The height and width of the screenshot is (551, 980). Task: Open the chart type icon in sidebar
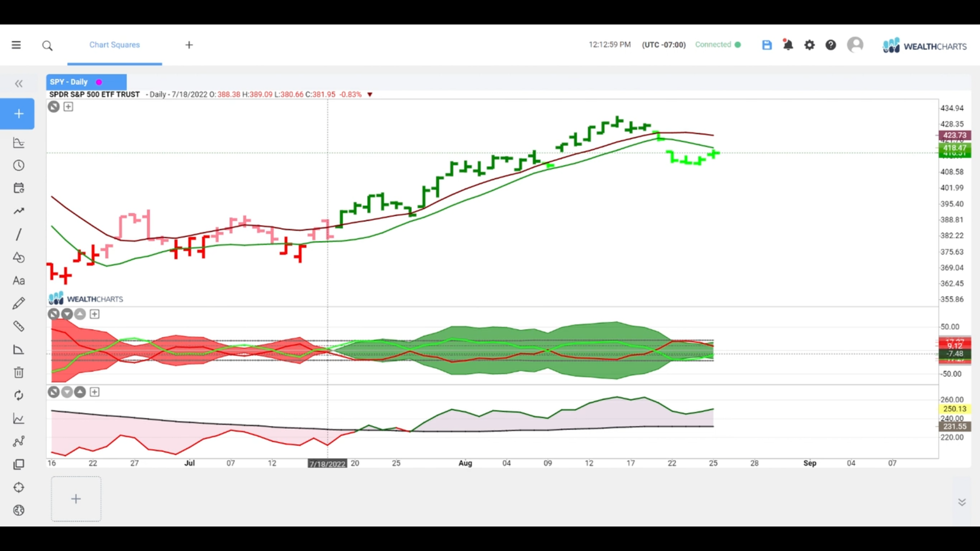pyautogui.click(x=19, y=143)
